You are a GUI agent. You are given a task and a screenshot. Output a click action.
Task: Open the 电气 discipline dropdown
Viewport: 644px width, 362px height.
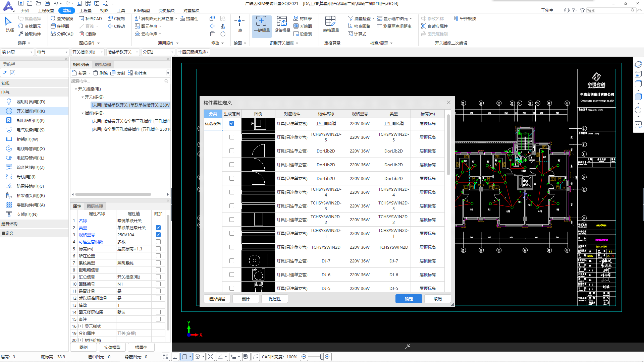(52, 52)
